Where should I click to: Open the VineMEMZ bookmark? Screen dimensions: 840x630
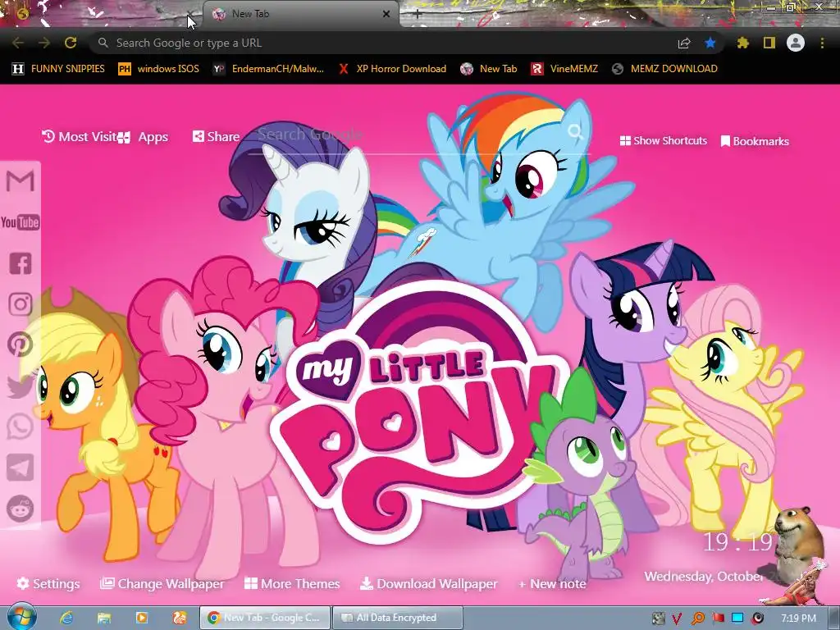coord(564,69)
